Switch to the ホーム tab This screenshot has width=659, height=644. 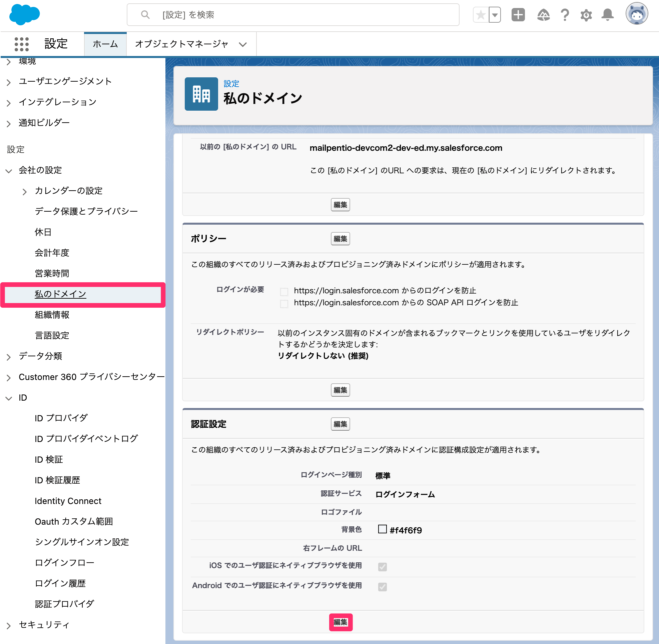[x=105, y=44]
